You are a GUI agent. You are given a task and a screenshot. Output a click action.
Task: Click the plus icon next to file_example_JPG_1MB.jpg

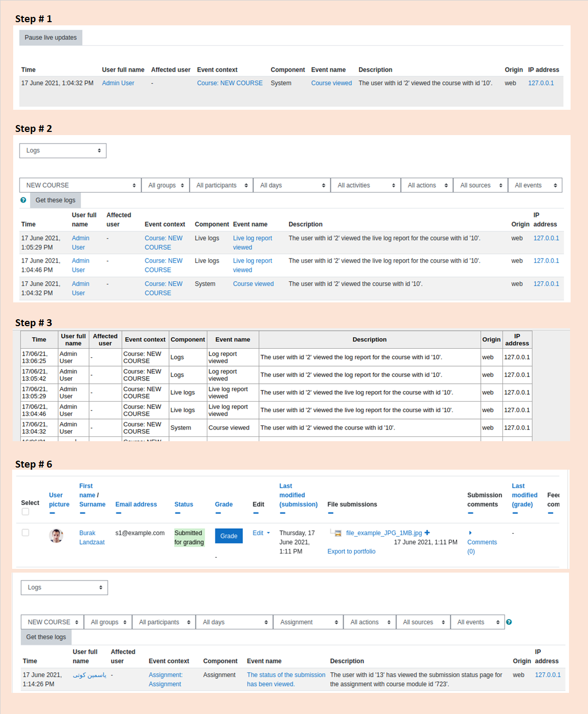tap(427, 532)
